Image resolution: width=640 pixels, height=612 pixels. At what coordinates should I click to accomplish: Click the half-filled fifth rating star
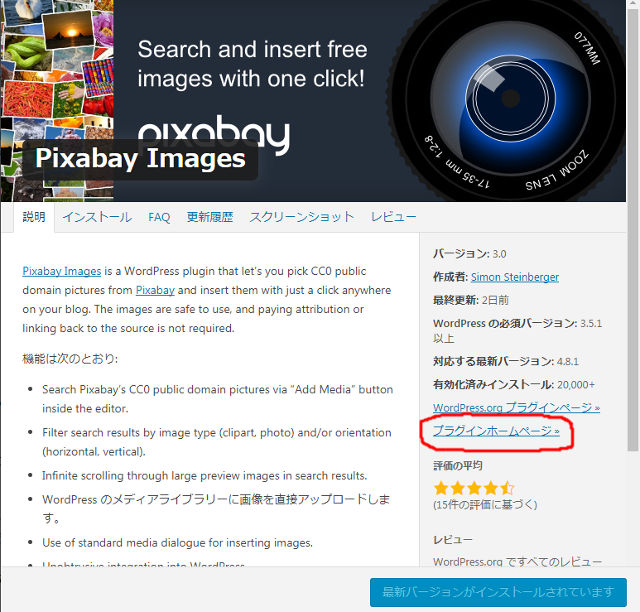[x=507, y=488]
